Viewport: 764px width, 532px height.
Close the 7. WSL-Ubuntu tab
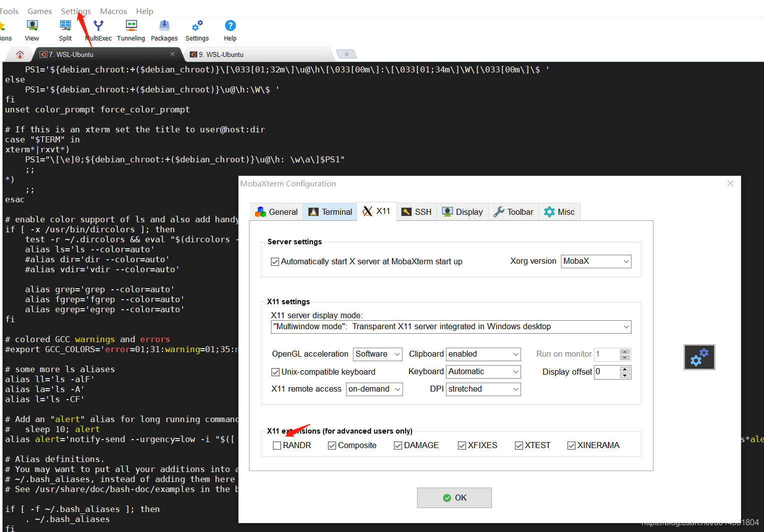[x=172, y=54]
